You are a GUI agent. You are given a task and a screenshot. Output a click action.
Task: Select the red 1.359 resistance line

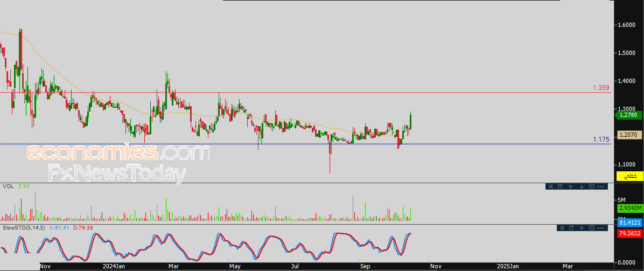[x=305, y=93]
